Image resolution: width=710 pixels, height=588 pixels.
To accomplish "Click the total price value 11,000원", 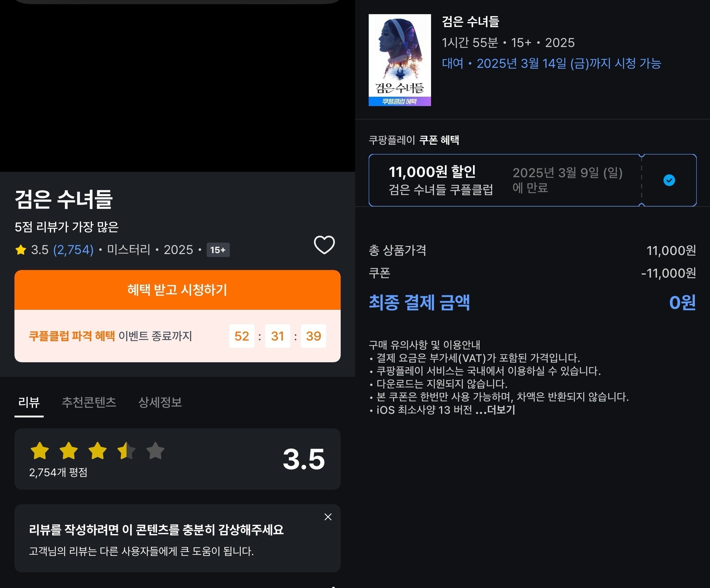I will pos(671,250).
